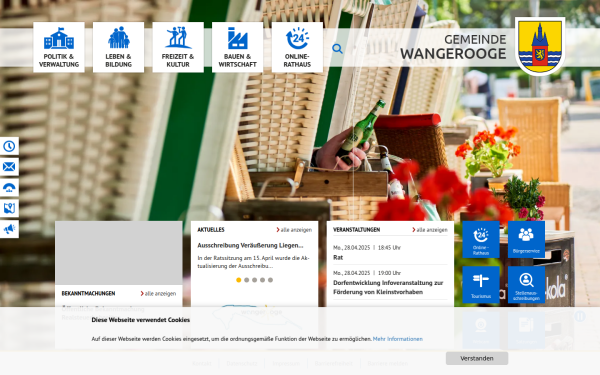Open the Bürgerservice quick tile
Image resolution: width=600 pixels, height=375 pixels.
pos(527,239)
